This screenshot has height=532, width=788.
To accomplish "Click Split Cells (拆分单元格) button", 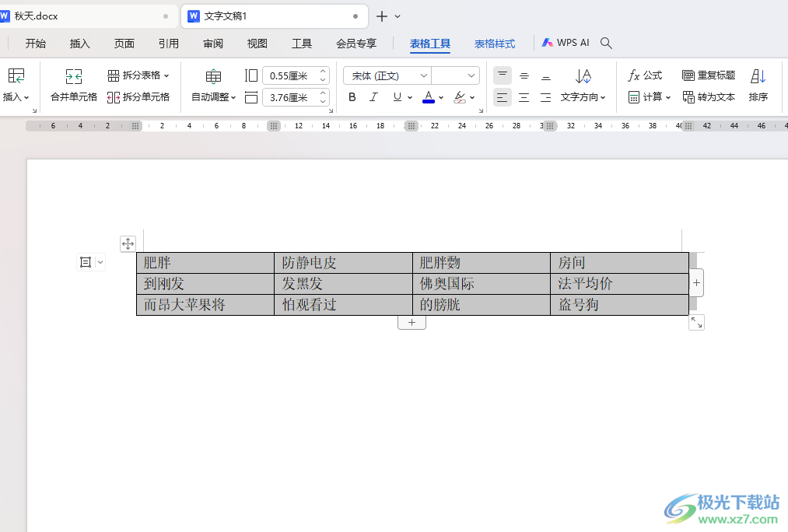I will [x=138, y=97].
